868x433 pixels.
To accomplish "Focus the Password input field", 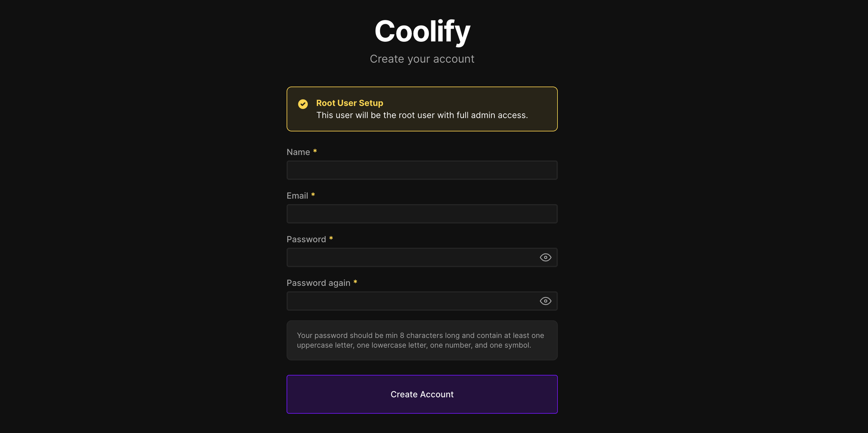I will (x=412, y=257).
